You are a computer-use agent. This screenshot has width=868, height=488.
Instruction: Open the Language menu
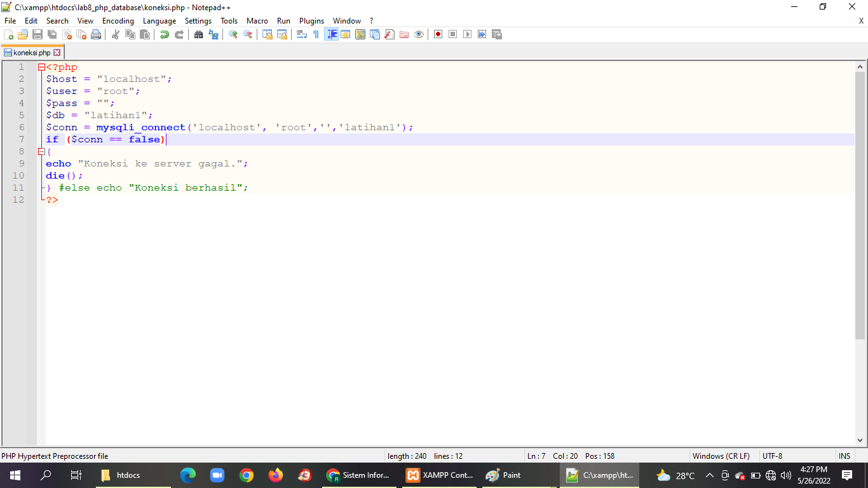click(159, 20)
